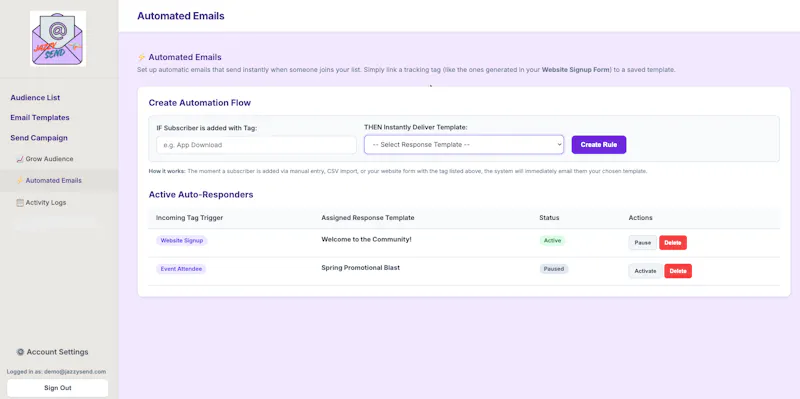Image resolution: width=800 pixels, height=399 pixels.
Task: Click 'Spring Promotional Blast' template name
Action: point(361,268)
